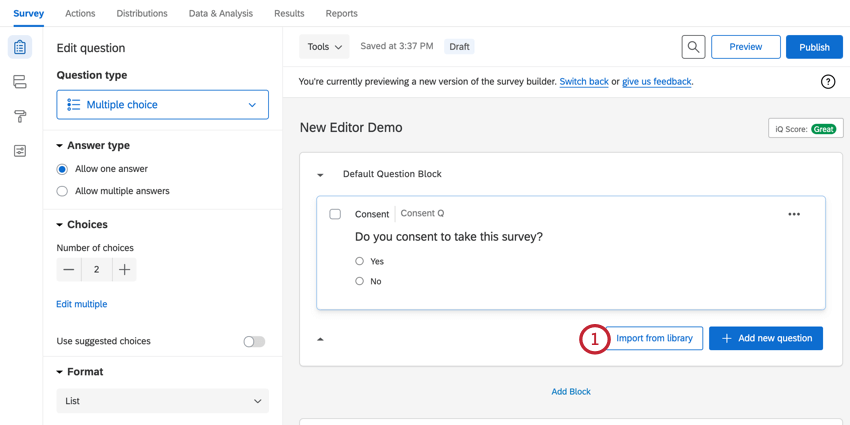
Task: Toggle Use suggested choices switch
Action: pyautogui.click(x=254, y=341)
